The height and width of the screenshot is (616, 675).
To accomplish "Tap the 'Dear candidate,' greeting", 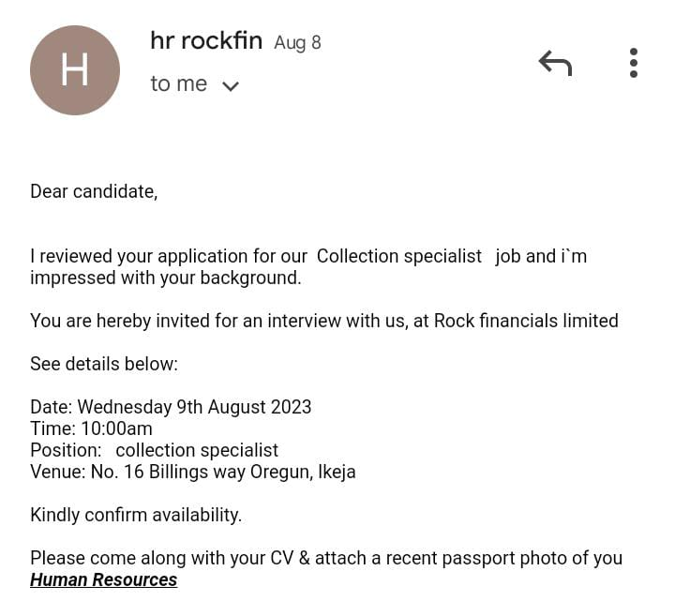I will [94, 191].
